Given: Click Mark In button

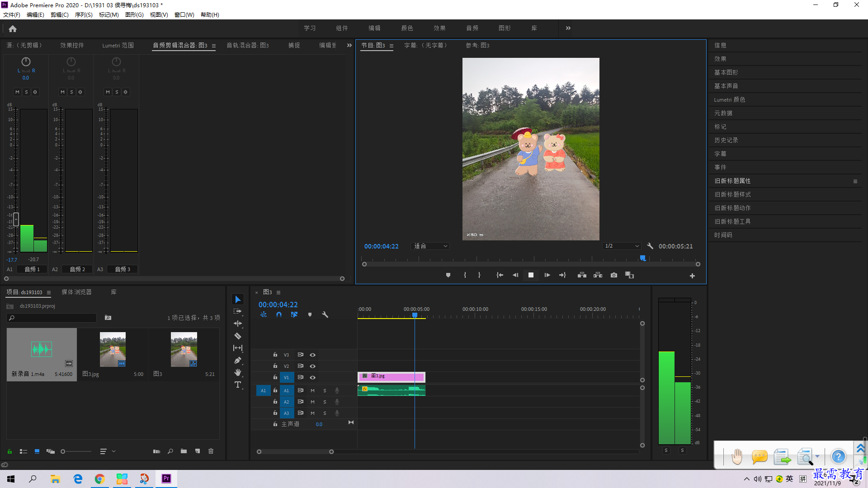Looking at the screenshot, I should tap(465, 275).
